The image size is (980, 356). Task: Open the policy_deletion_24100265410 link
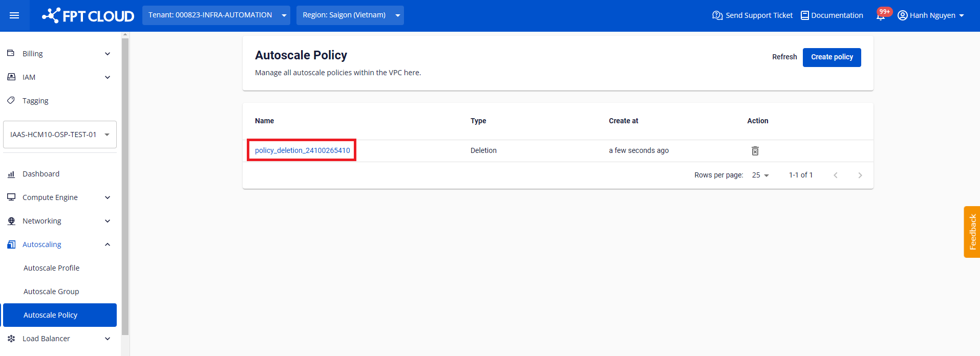point(302,150)
